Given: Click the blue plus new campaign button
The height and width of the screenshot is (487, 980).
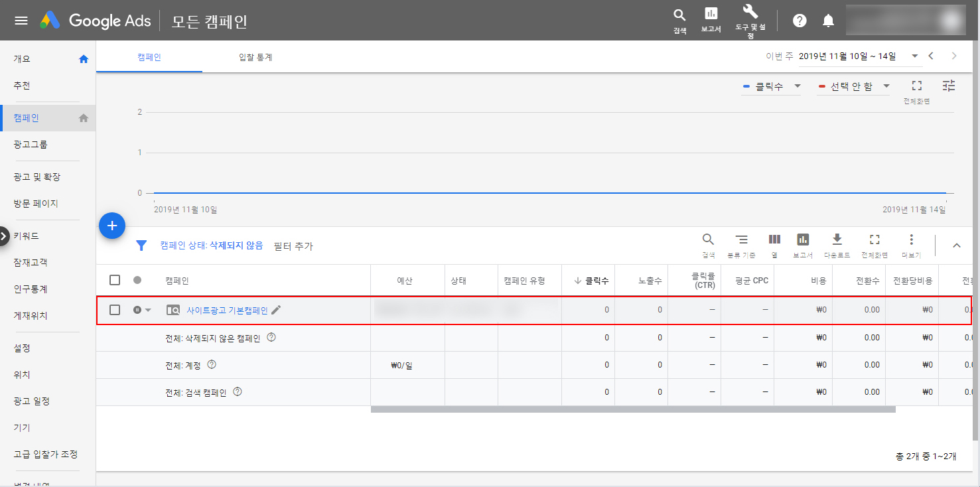Looking at the screenshot, I should click(112, 226).
